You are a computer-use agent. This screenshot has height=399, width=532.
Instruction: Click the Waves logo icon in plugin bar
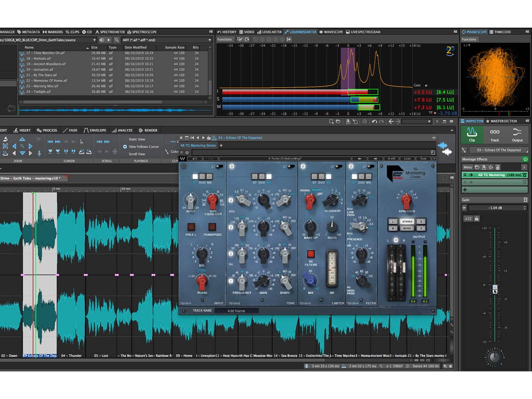[183, 158]
